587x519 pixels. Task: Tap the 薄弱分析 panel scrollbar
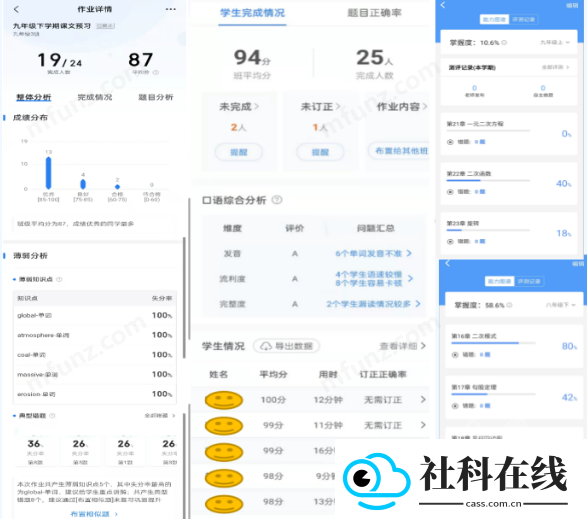(184, 298)
